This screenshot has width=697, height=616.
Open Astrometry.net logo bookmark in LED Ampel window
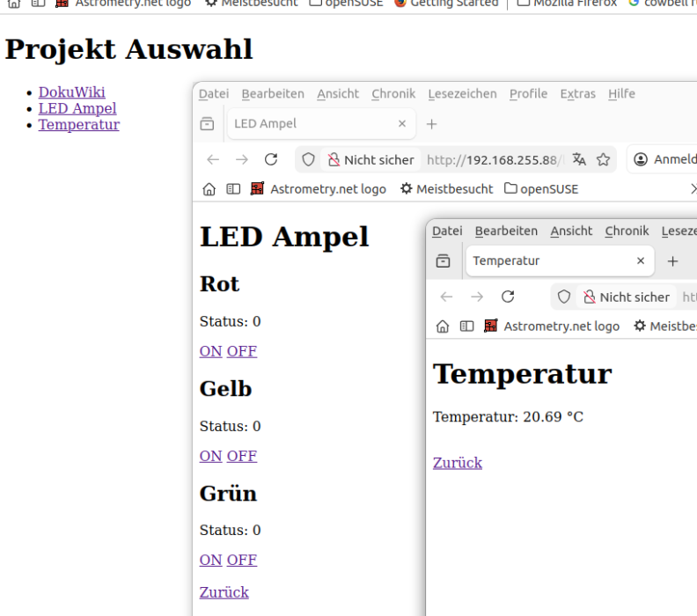click(319, 189)
